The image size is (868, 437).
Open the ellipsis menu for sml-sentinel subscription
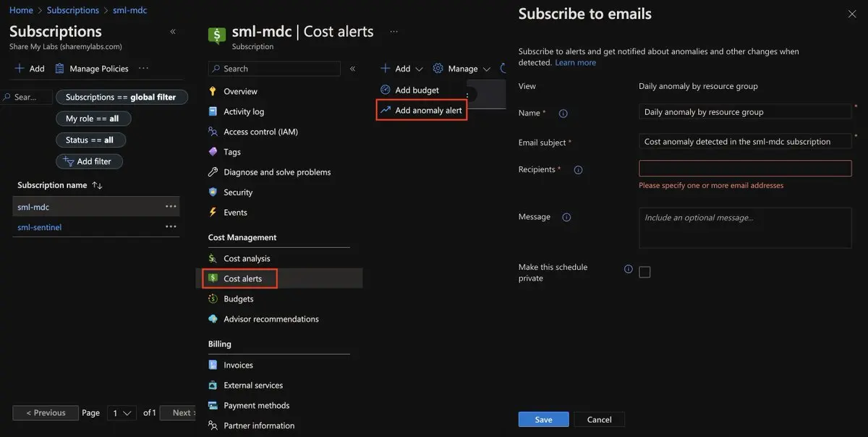click(171, 227)
